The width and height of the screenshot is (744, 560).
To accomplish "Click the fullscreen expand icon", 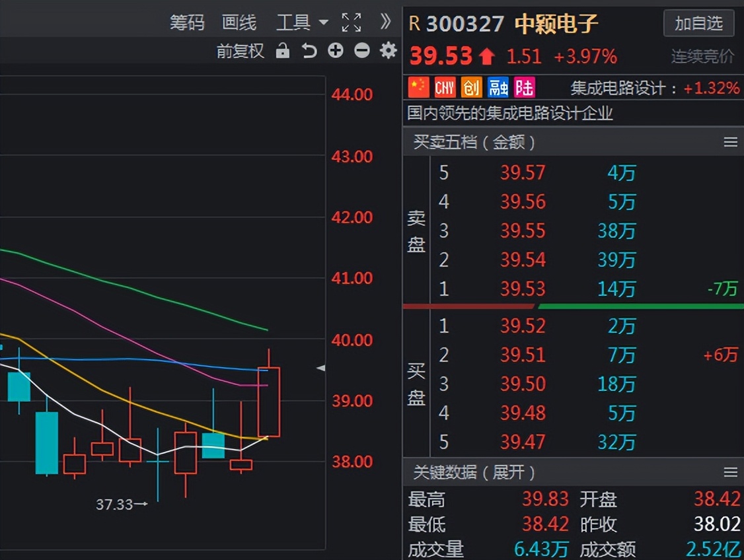I will 352,22.
